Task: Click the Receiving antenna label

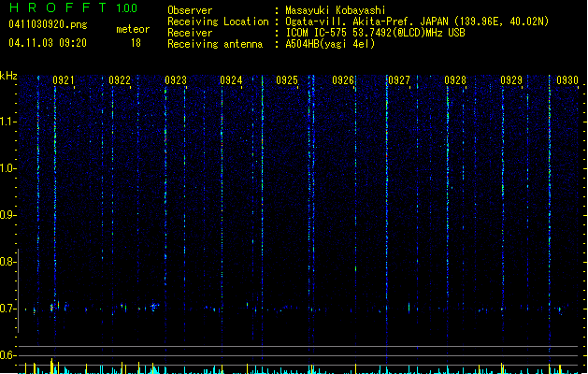Action: (x=215, y=44)
